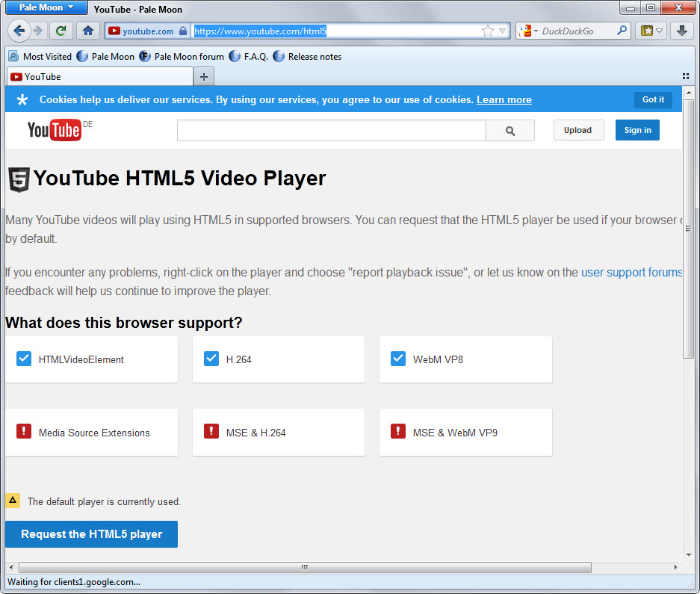Image resolution: width=700 pixels, height=594 pixels.
Task: Click the 'YouTube HTML5 Video Player' heading
Action: [179, 178]
